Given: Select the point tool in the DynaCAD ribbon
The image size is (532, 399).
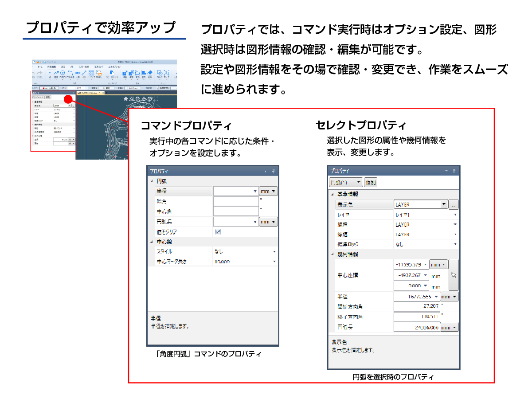Looking at the screenshot, I should tap(50, 73).
